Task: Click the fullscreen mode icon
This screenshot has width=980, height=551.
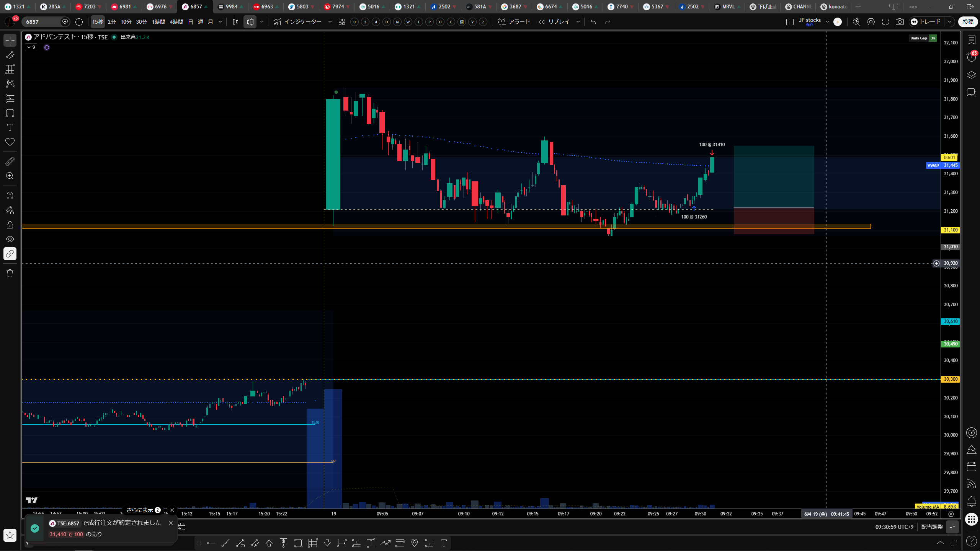Action: tap(885, 22)
